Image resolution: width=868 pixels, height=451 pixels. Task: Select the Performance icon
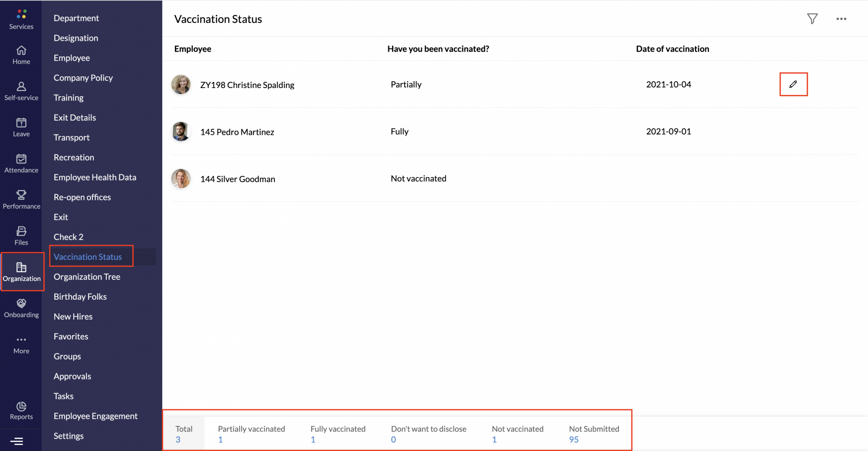coord(21,199)
